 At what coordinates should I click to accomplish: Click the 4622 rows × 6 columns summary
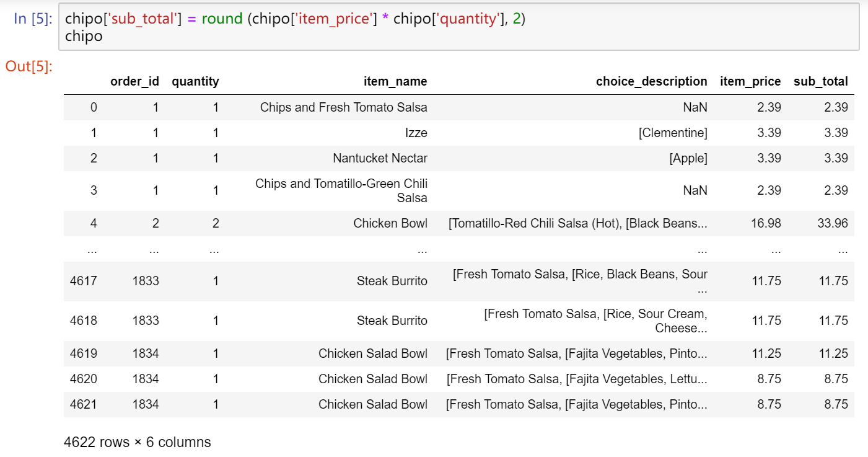[137, 442]
